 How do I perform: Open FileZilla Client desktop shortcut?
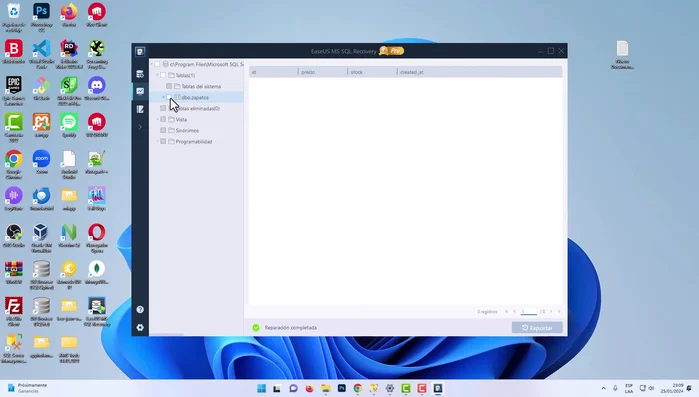click(x=14, y=312)
